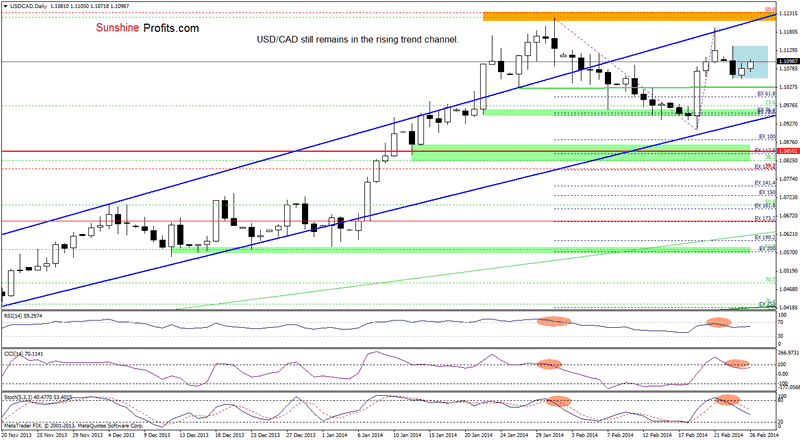Click the 29 Jan 2014 date label
Image resolution: width=800 pixels, height=440 pixels.
pos(549,435)
